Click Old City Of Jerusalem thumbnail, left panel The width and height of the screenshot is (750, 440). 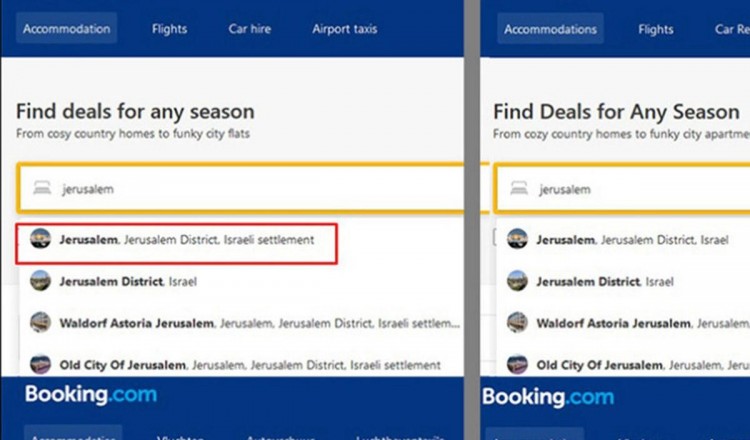41,365
